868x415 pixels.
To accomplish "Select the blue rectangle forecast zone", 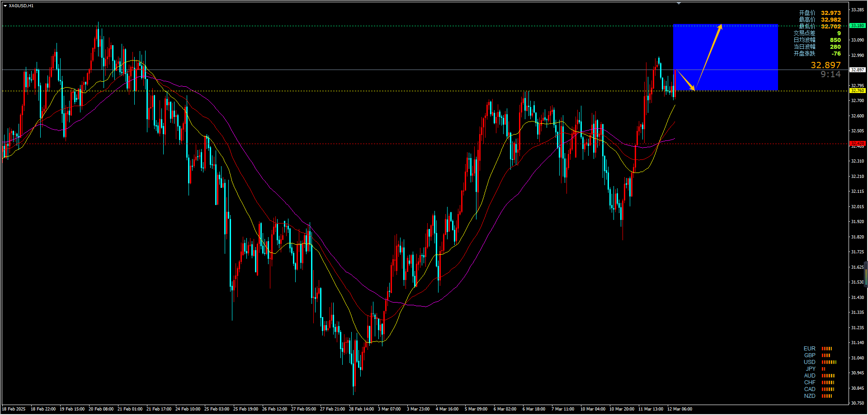I will pos(726,57).
